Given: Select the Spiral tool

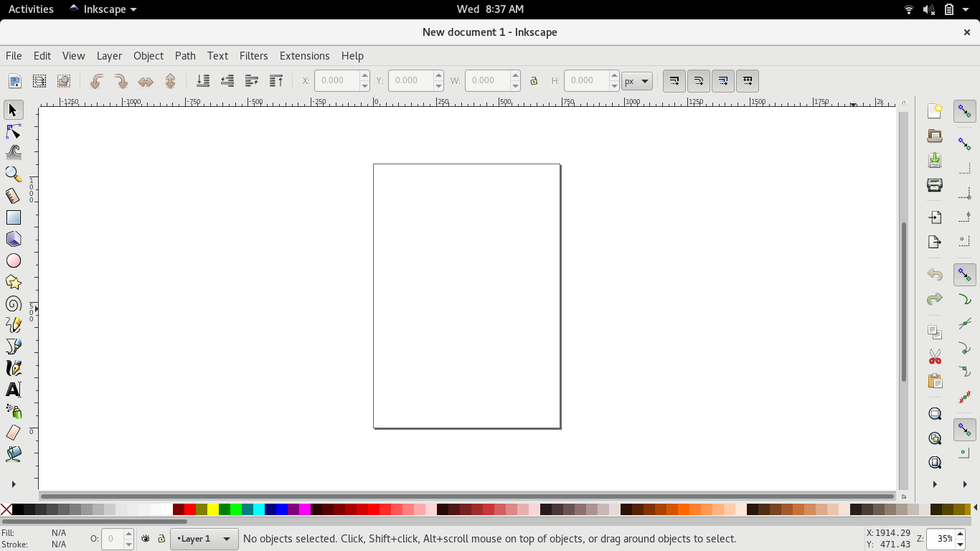Looking at the screenshot, I should click(x=14, y=303).
